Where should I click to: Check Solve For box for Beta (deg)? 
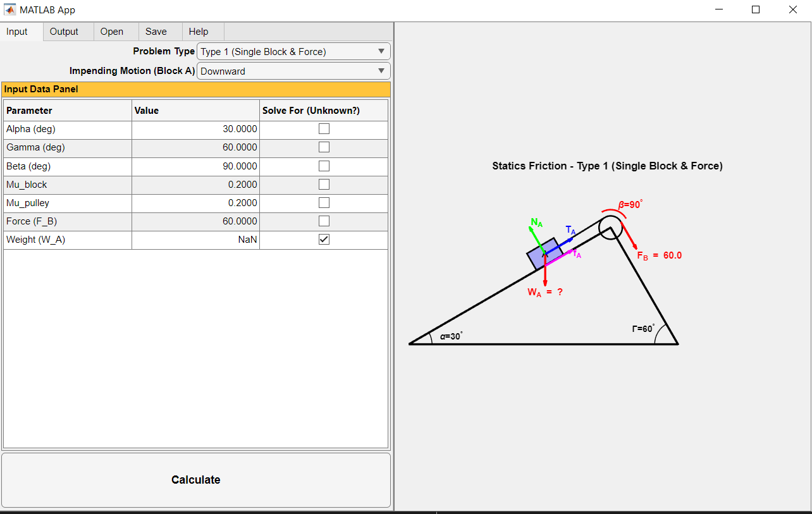pos(324,166)
